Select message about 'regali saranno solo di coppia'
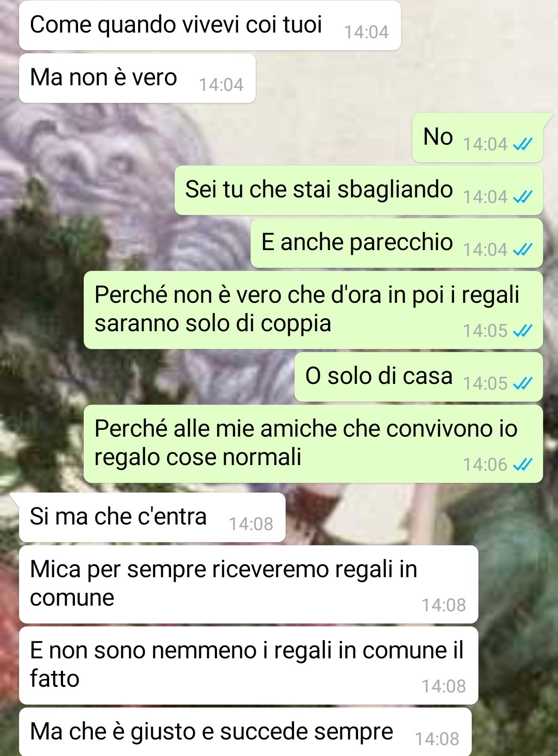The height and width of the screenshot is (756, 558). 313,310
